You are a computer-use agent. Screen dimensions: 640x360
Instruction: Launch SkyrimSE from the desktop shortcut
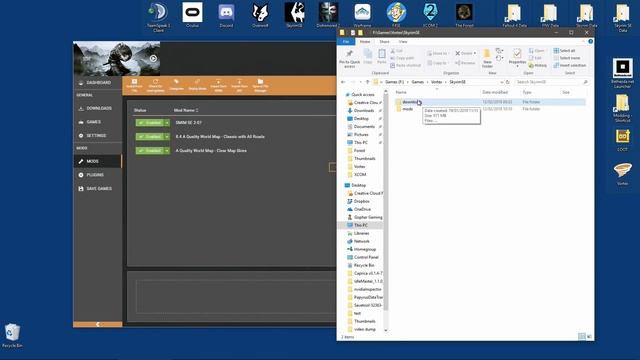tap(294, 15)
